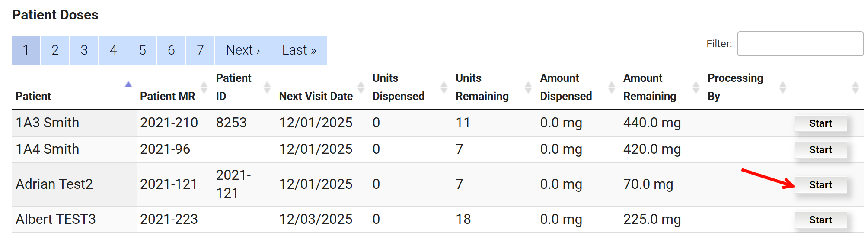Jump to page 7
Image resolution: width=868 pixels, height=233 pixels.
point(200,50)
